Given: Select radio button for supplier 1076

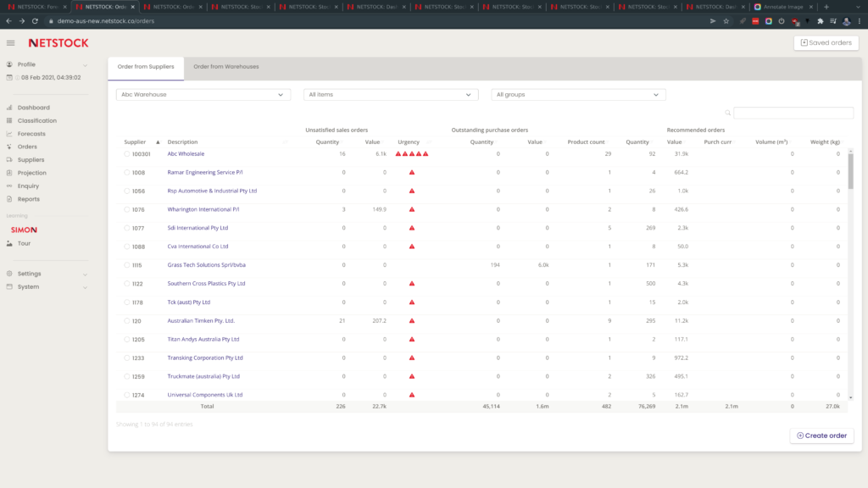Looking at the screenshot, I should click(127, 209).
